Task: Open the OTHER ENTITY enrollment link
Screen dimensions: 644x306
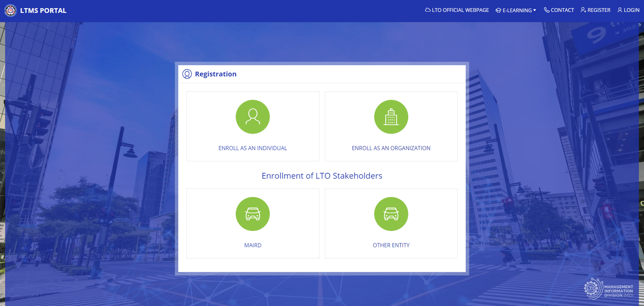Action: pyautogui.click(x=391, y=245)
